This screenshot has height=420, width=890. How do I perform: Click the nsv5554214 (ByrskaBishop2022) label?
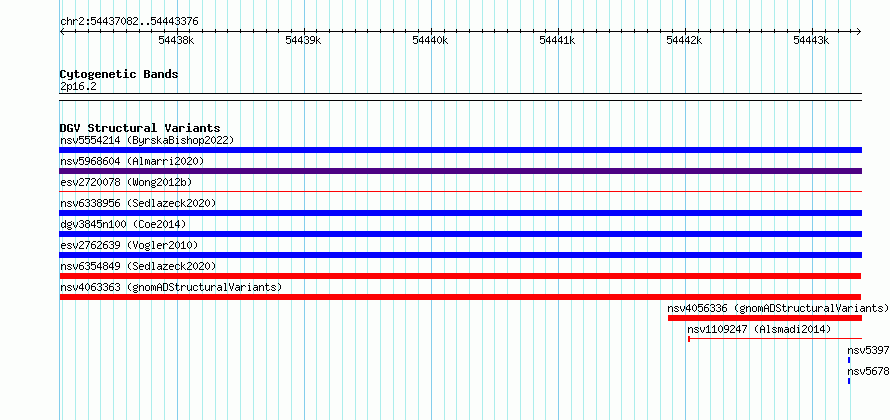click(x=147, y=140)
